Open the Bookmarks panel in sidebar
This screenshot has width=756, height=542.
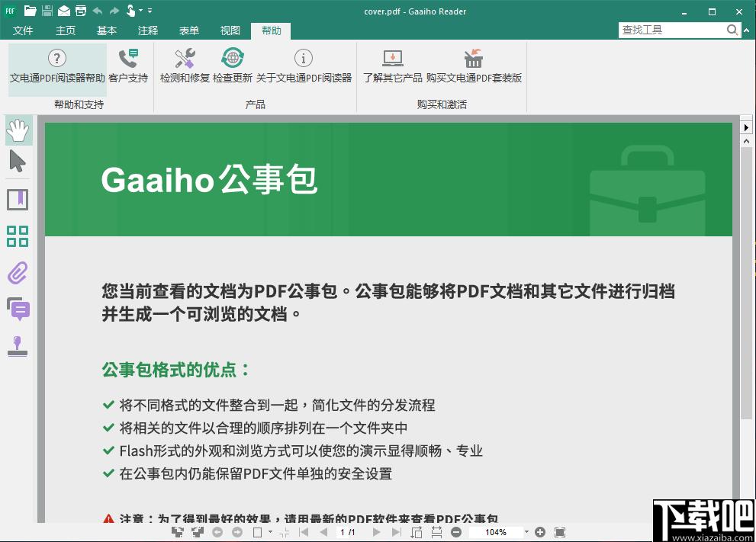18,200
